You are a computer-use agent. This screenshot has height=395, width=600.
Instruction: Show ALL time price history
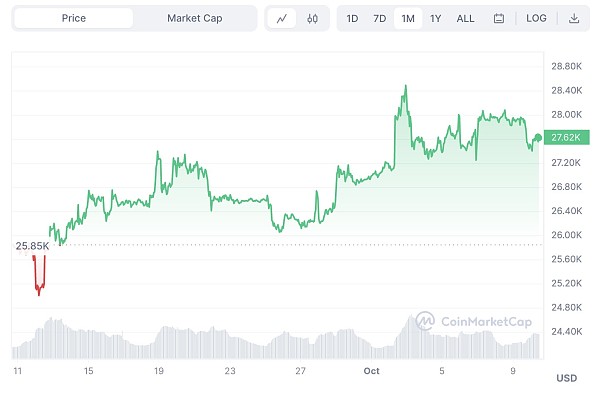pyautogui.click(x=465, y=18)
